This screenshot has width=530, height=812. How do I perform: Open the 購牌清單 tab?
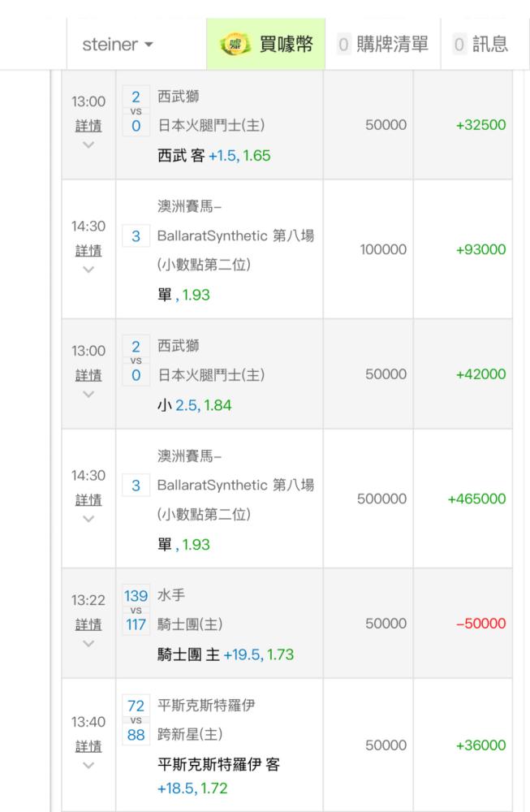coord(382,45)
